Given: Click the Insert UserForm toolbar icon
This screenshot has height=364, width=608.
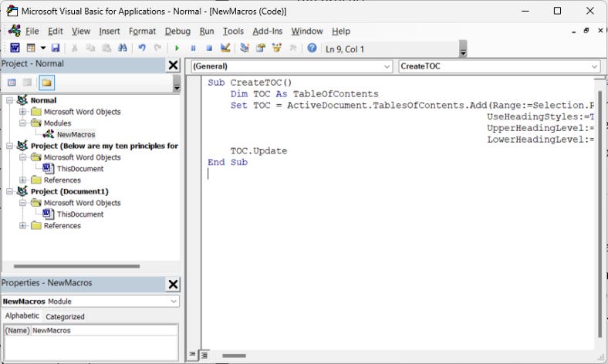Looking at the screenshot, I should click(31, 48).
